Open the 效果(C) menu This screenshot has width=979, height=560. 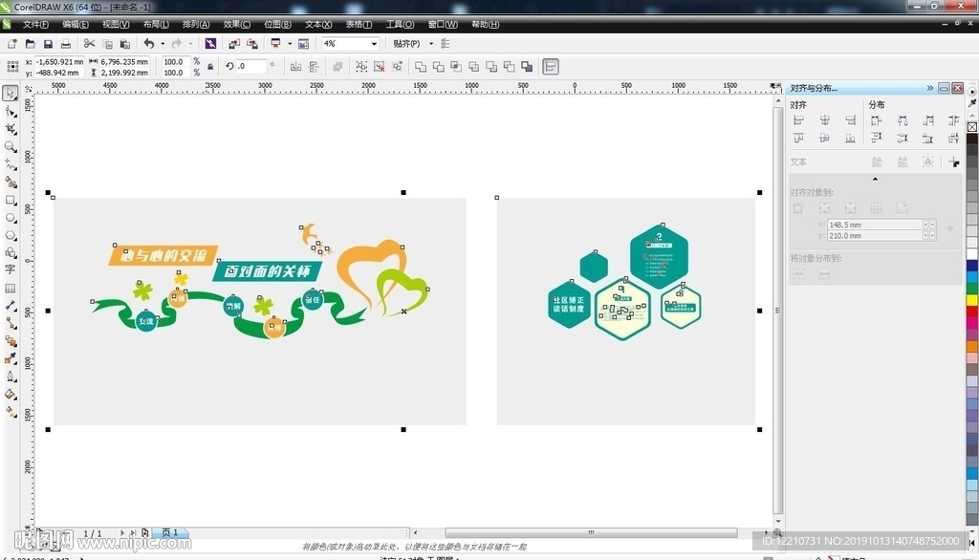pyautogui.click(x=237, y=24)
